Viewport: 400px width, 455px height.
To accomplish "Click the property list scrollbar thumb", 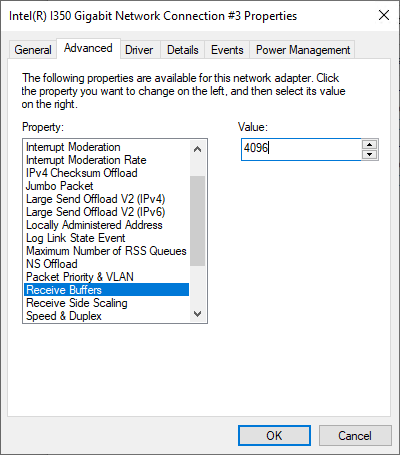I will click(197, 221).
